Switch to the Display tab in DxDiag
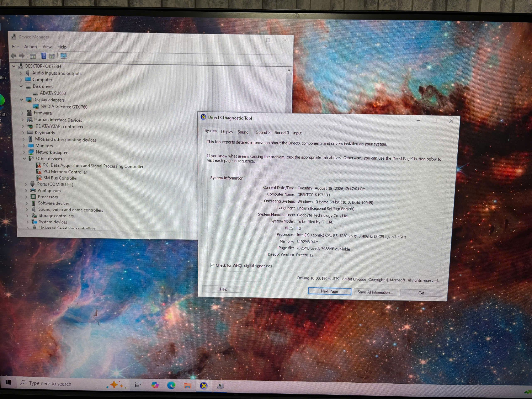Image resolution: width=532 pixels, height=399 pixels. coord(227,132)
